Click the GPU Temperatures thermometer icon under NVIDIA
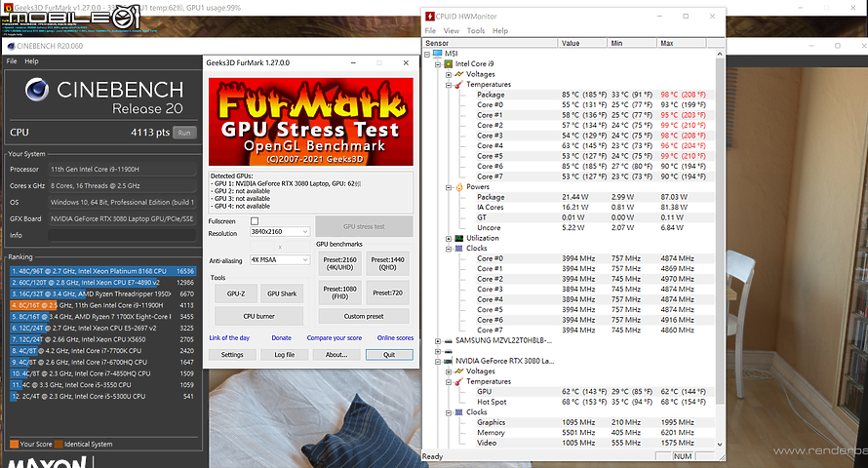The width and height of the screenshot is (868, 468). click(459, 381)
